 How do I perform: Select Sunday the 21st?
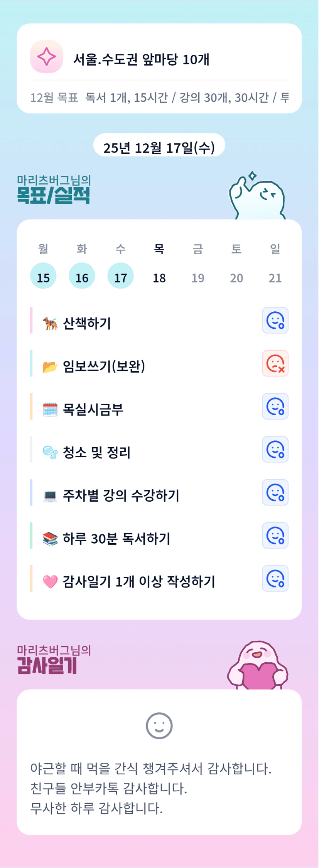pos(275,277)
